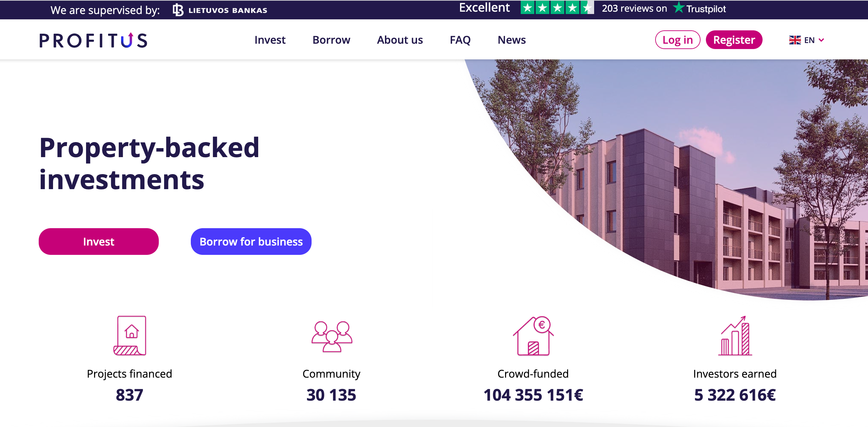Click the pink Invest hero button

[x=99, y=241]
